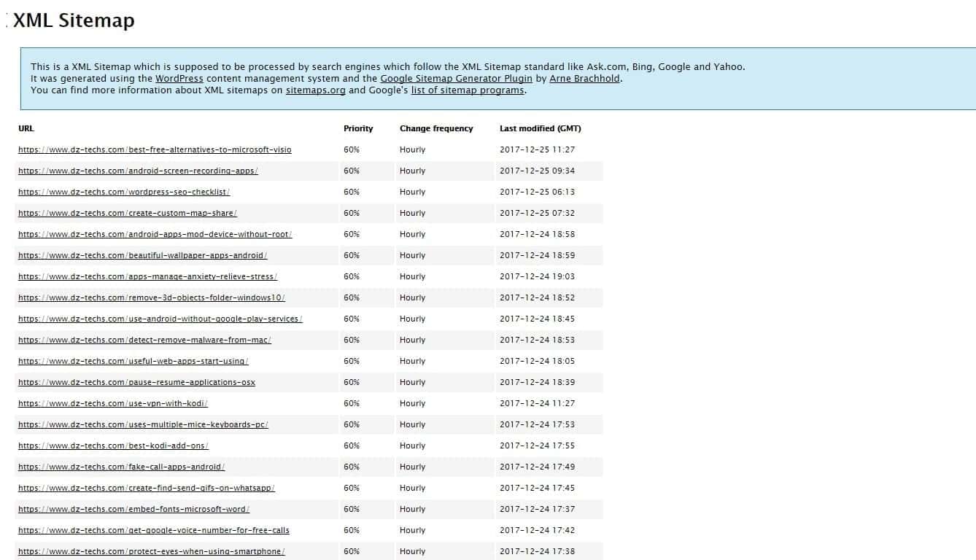Select the Priority column header

tap(358, 128)
